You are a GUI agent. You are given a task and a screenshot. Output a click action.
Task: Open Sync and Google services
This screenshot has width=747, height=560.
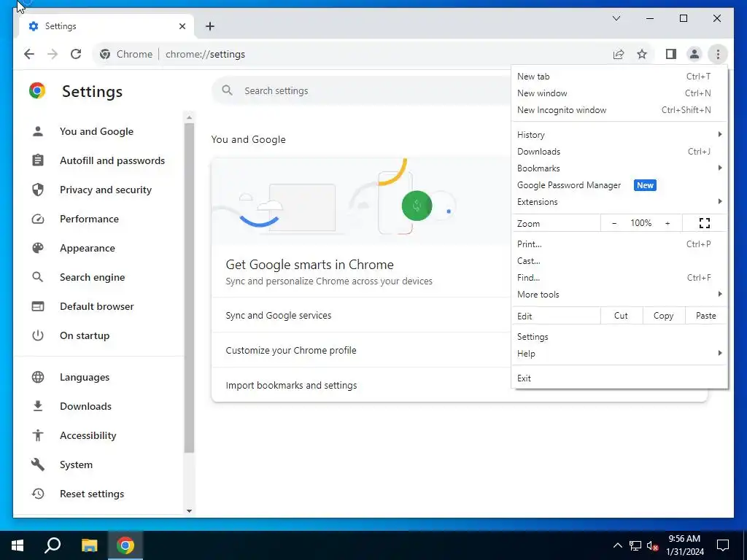(362, 315)
